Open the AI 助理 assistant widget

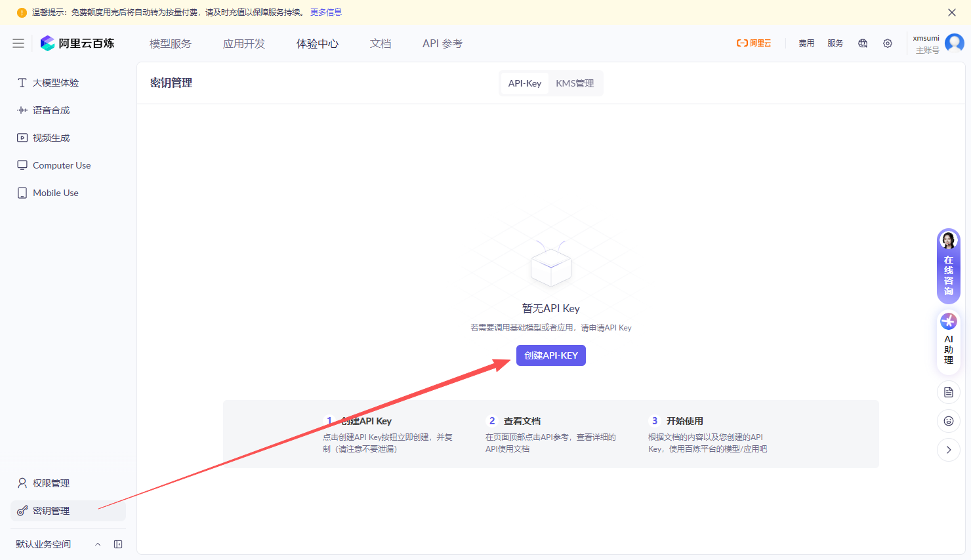pyautogui.click(x=949, y=341)
